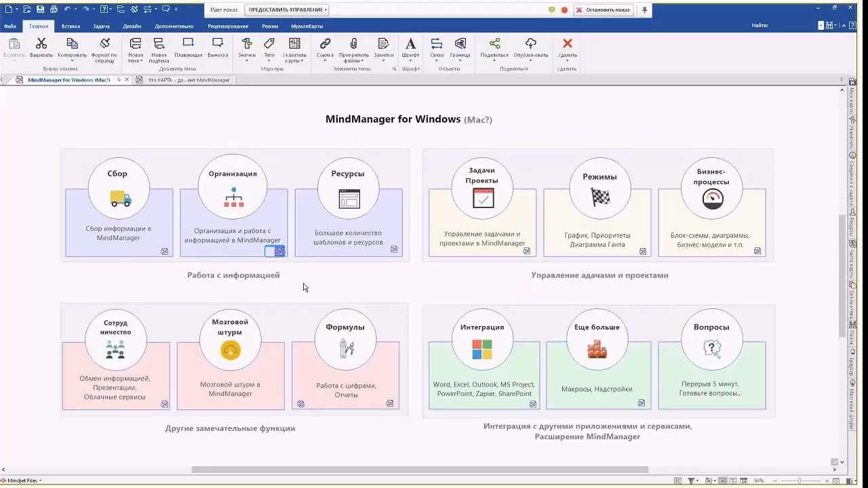Toggle the outline view button in status bar
The image size is (868, 488).
pyautogui.click(x=733, y=481)
